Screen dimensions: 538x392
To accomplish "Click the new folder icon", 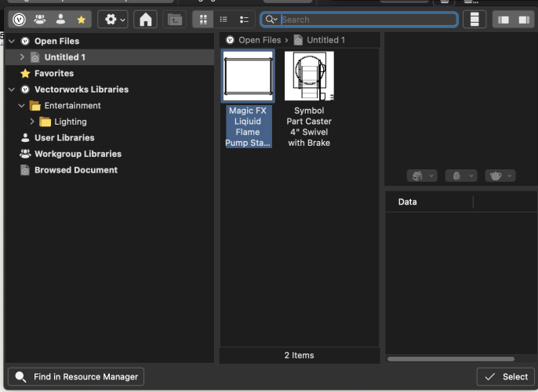I will (175, 19).
